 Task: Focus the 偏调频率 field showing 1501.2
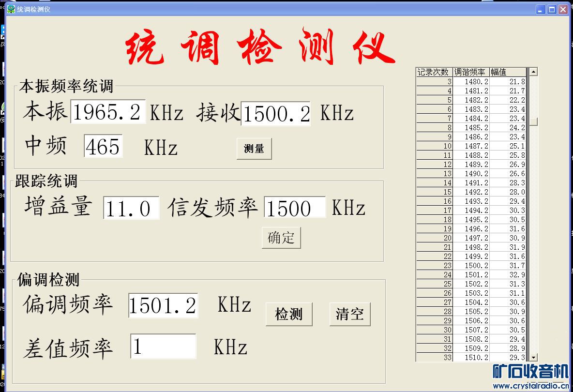[164, 305]
